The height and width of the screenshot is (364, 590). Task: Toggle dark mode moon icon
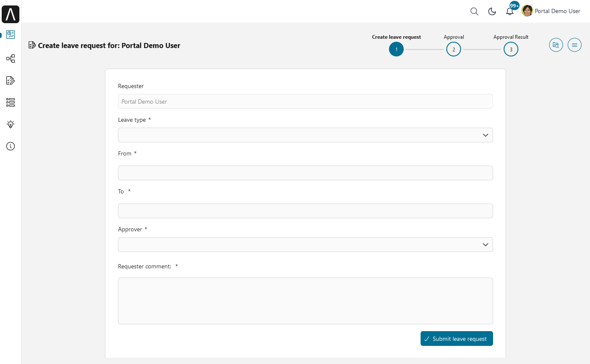tap(492, 11)
